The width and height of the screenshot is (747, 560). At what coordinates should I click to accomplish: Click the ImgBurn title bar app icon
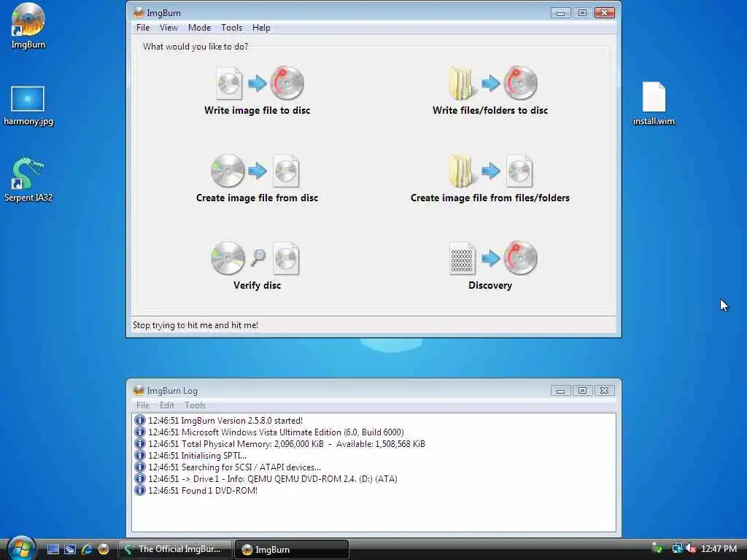click(139, 13)
